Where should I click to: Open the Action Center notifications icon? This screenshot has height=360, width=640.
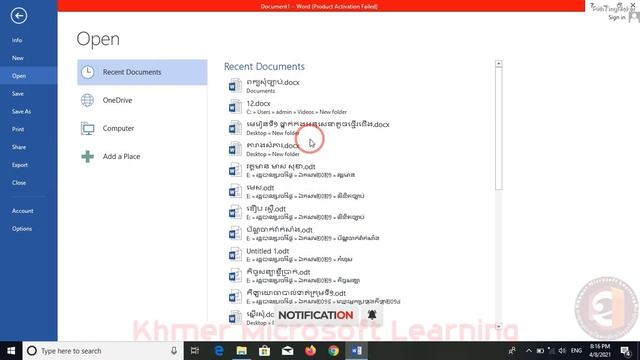(625, 351)
